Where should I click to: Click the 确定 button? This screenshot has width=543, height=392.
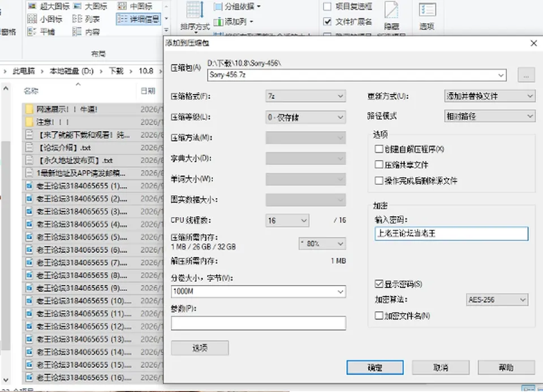click(374, 368)
